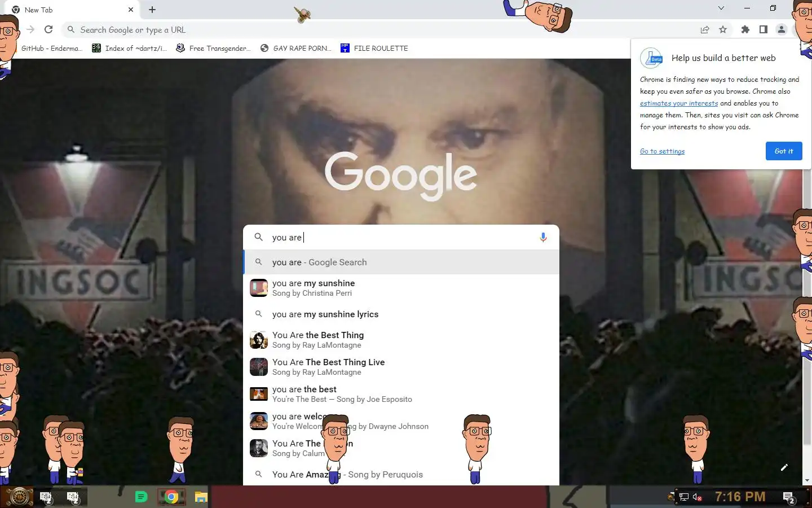812x508 pixels.
Task: Open the Windows Start button on the taskbar
Action: [19, 497]
